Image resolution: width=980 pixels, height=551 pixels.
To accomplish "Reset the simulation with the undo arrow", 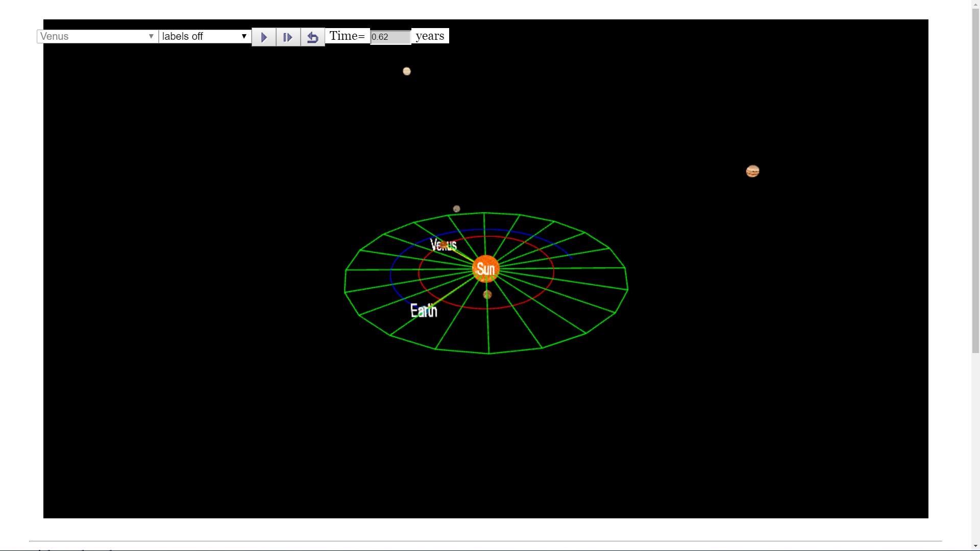I will 313,37.
